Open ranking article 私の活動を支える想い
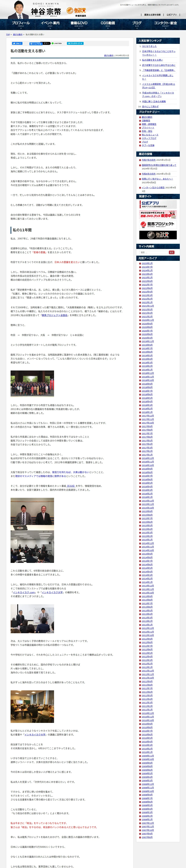Screen dimensions: 186x868 click(x=152, y=60)
